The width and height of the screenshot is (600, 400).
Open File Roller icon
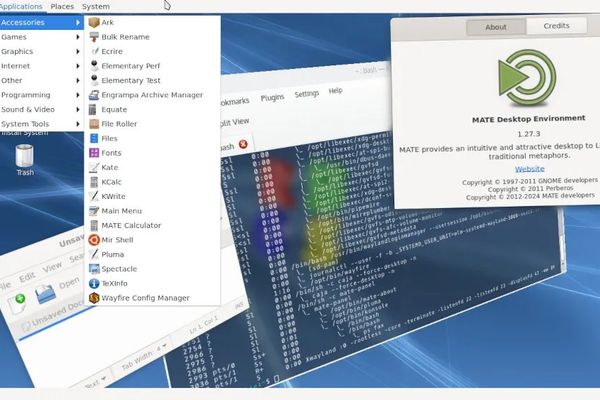94,124
